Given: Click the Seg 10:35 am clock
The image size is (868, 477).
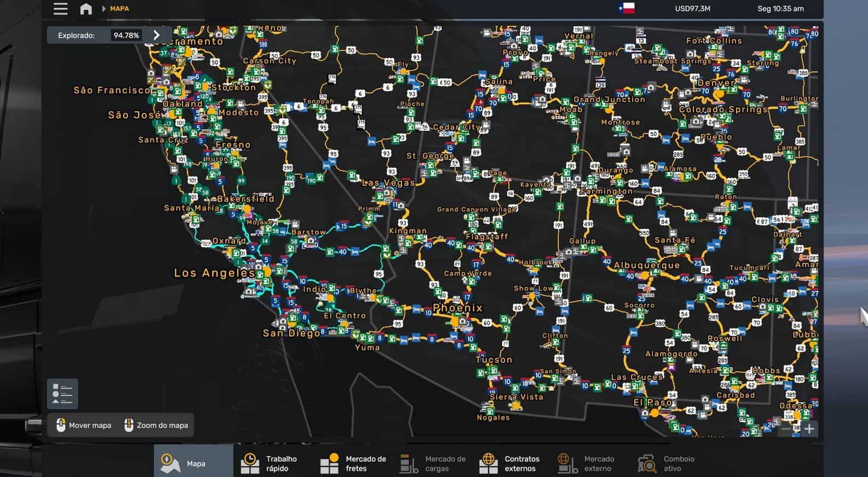Looking at the screenshot, I should click(780, 9).
